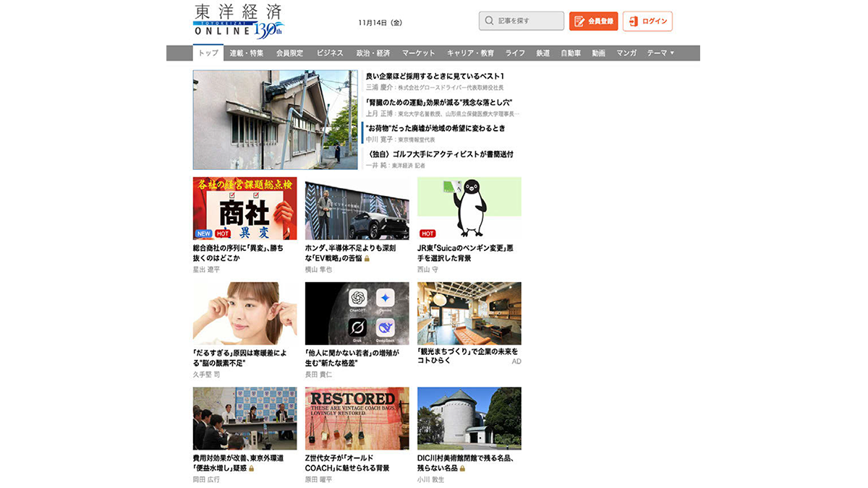Screen dimensions: 868x488
Task: Click the search magnifier icon
Action: 489,21
